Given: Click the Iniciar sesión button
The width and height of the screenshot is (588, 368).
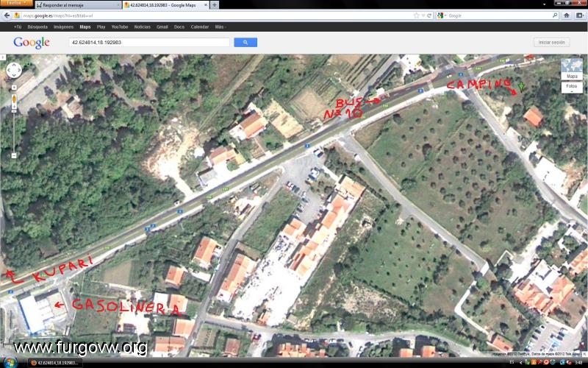Looking at the screenshot, I should coord(552,43).
